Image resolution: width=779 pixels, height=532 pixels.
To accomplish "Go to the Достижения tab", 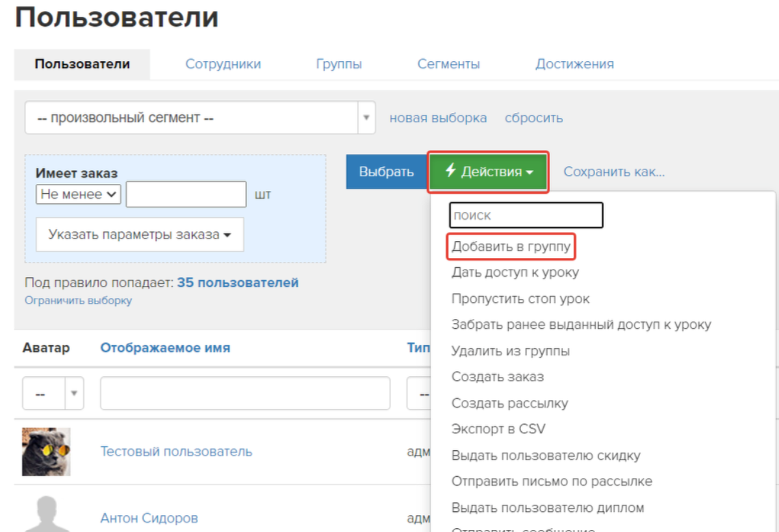I will coord(574,64).
